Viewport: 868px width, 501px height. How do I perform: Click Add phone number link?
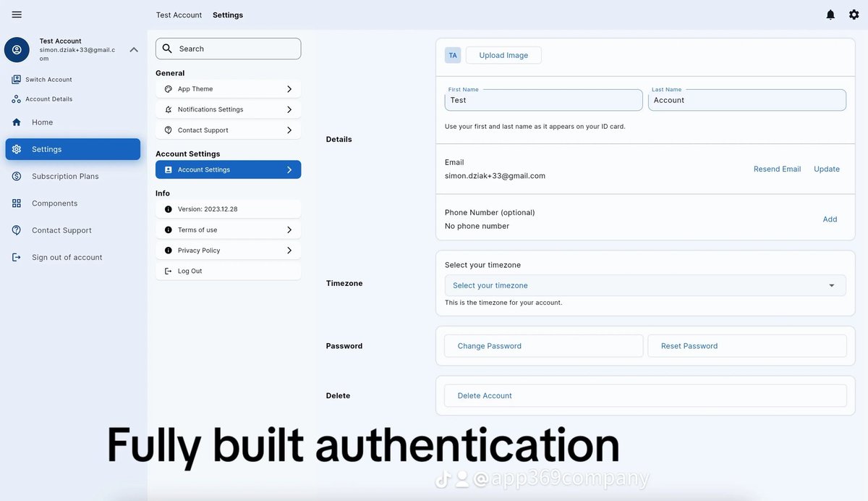(x=830, y=219)
